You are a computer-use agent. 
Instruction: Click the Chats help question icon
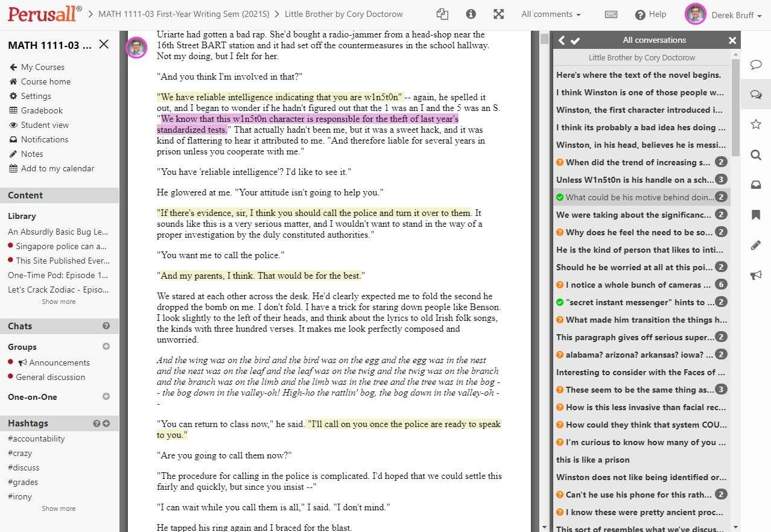106,326
